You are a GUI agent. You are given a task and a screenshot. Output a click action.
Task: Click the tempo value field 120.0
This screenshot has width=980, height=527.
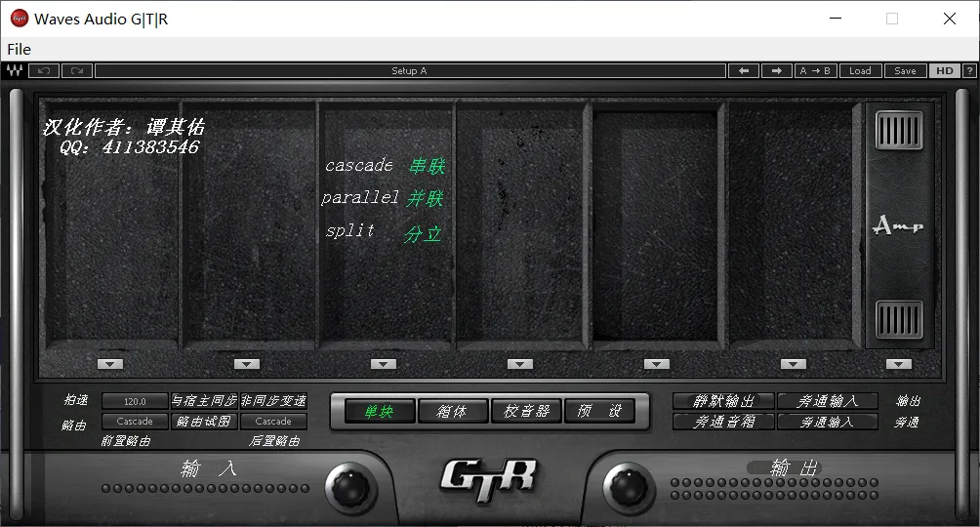[x=135, y=401]
